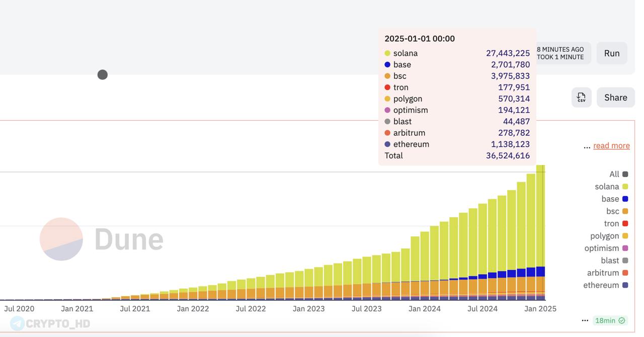
Task: Click the tron value 177,951 in the tooltip
Action: (x=514, y=88)
